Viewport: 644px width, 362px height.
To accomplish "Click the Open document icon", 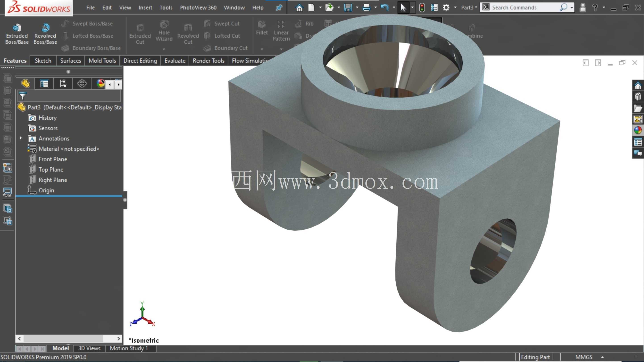I will tap(330, 8).
